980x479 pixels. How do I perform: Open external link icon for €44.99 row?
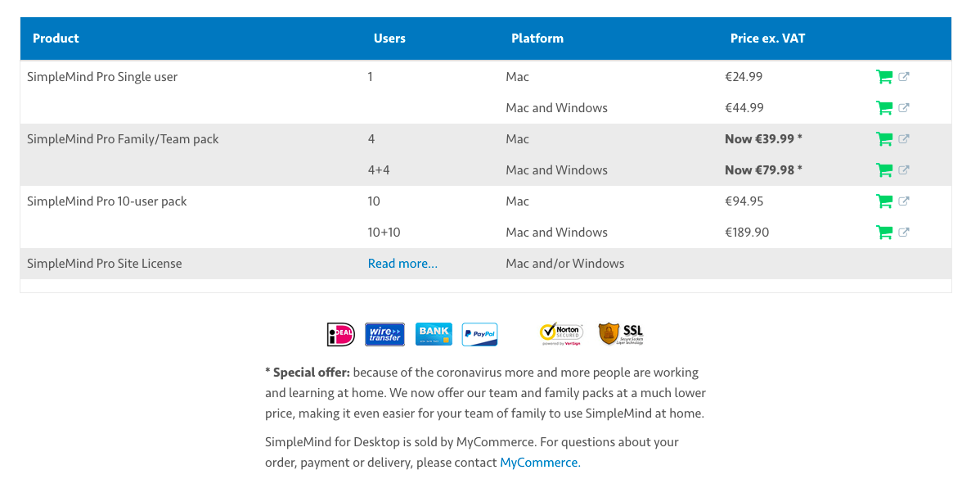click(904, 107)
